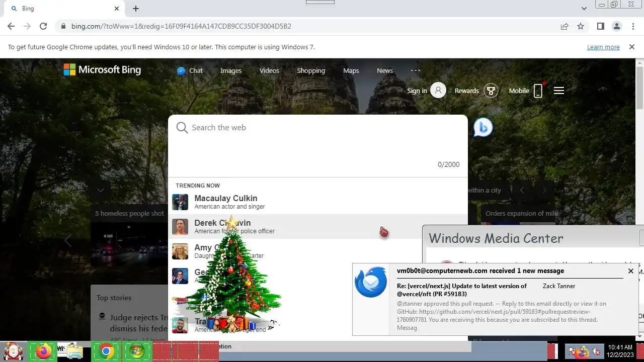Viewport: 644px width, 362px height.
Task: Open Bing hamburger settings menu
Action: tap(559, 90)
